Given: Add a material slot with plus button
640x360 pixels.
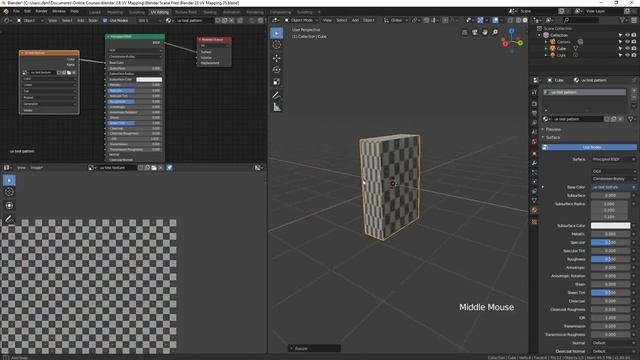Looking at the screenshot, I should (x=634, y=91).
